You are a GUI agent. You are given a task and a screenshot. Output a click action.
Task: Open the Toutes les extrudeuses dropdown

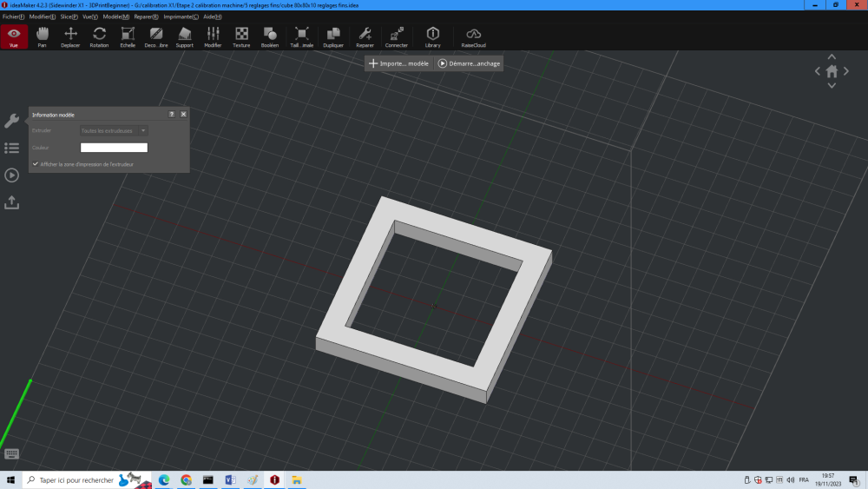click(x=114, y=130)
